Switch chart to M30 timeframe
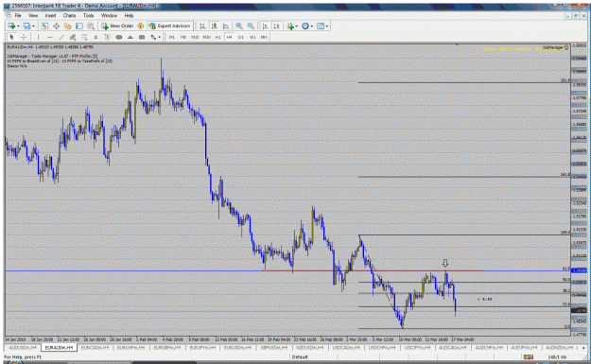This screenshot has width=591, height=364. point(206,37)
